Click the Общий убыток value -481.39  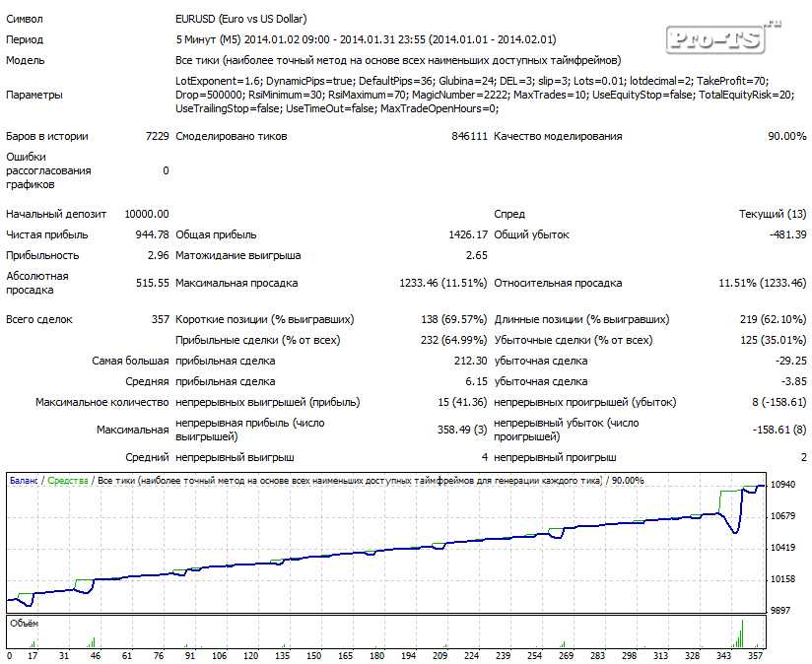787,234
